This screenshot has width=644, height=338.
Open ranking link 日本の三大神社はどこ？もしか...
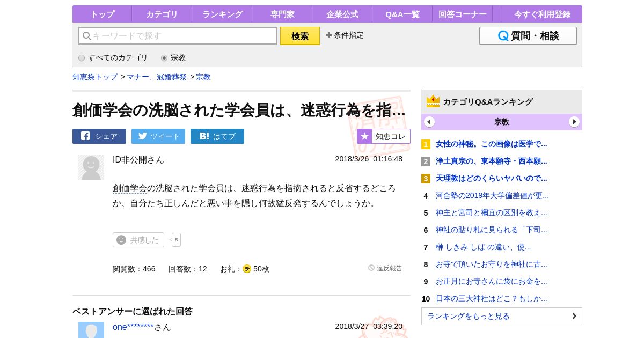pyautogui.click(x=492, y=298)
